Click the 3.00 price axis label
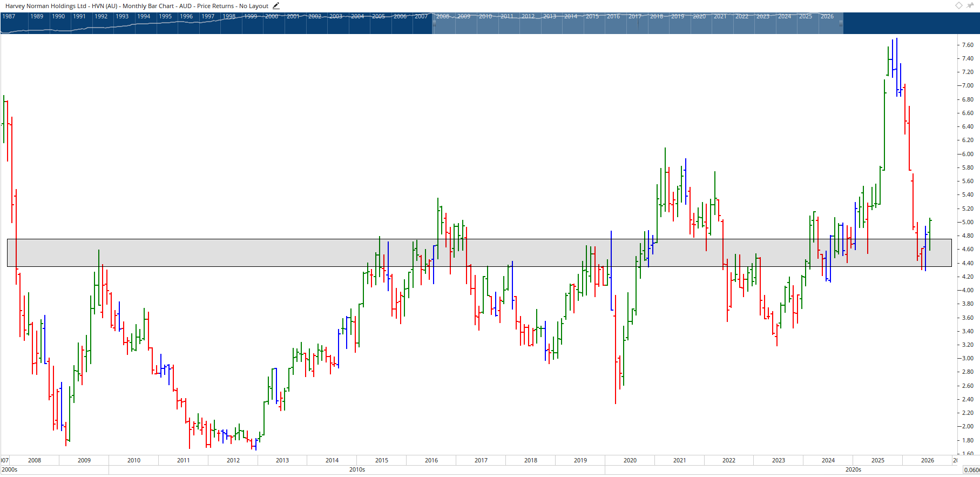Viewport: 980px width, 477px height. click(968, 358)
